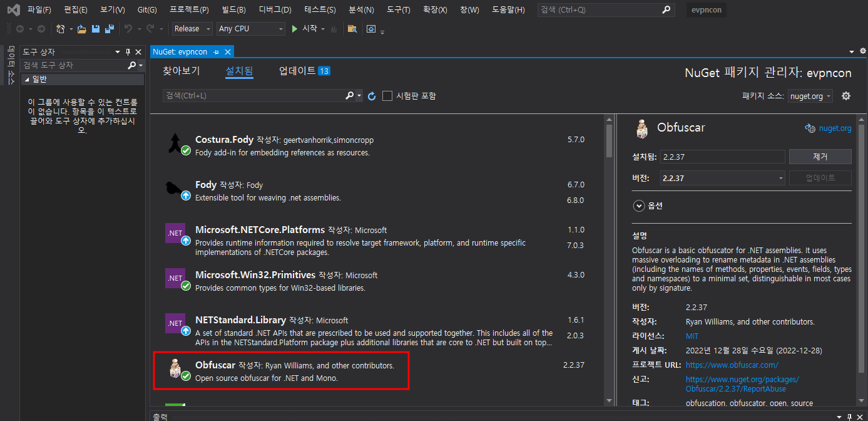Select the Microsoft.Win32.Primitives package row

[378, 281]
